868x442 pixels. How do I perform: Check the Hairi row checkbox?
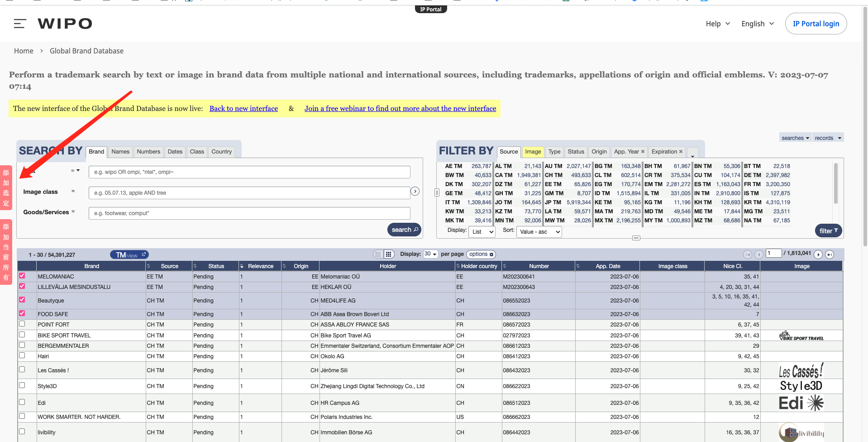tap(22, 356)
